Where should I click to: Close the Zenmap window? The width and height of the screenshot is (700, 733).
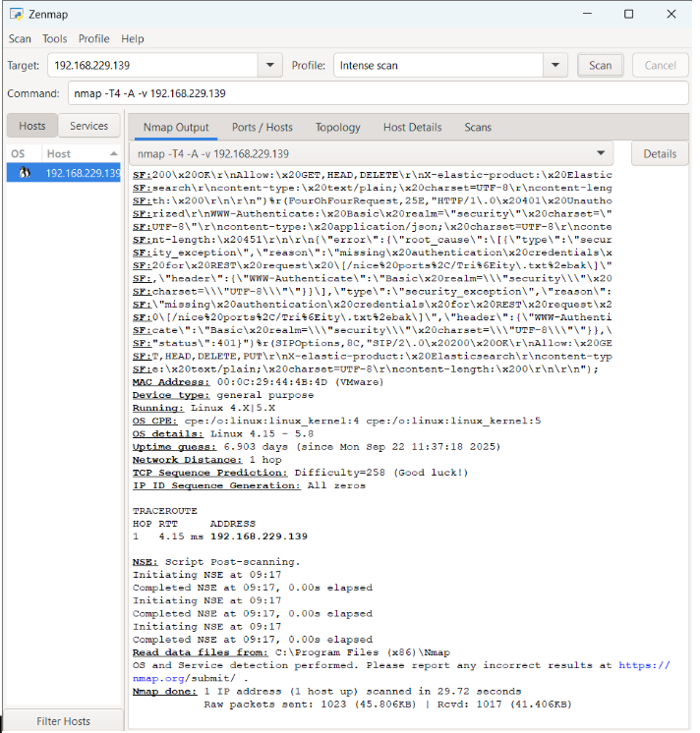click(671, 14)
